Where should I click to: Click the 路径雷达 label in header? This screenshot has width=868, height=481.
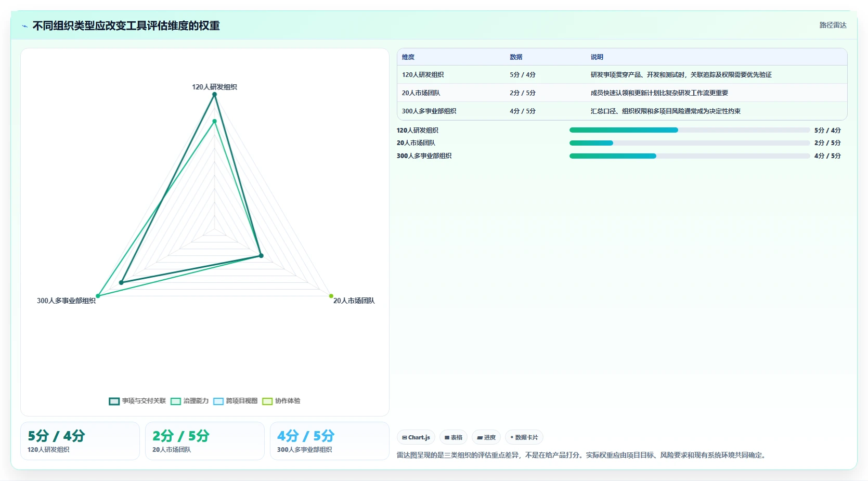[833, 25]
